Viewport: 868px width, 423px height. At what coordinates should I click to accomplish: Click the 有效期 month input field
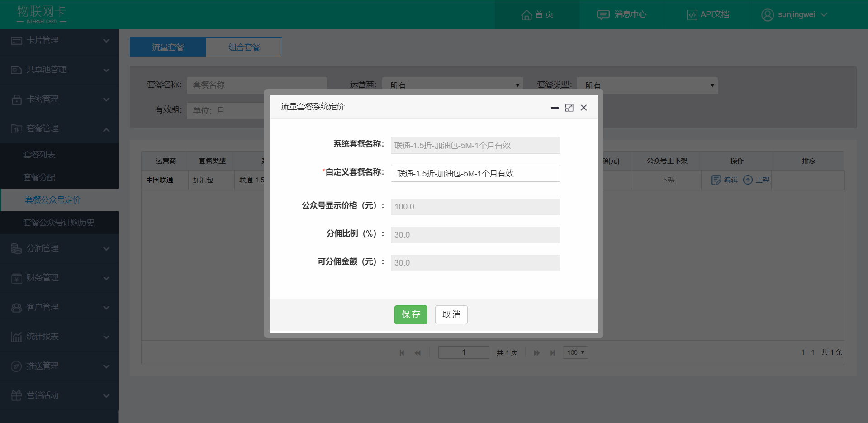click(x=226, y=111)
